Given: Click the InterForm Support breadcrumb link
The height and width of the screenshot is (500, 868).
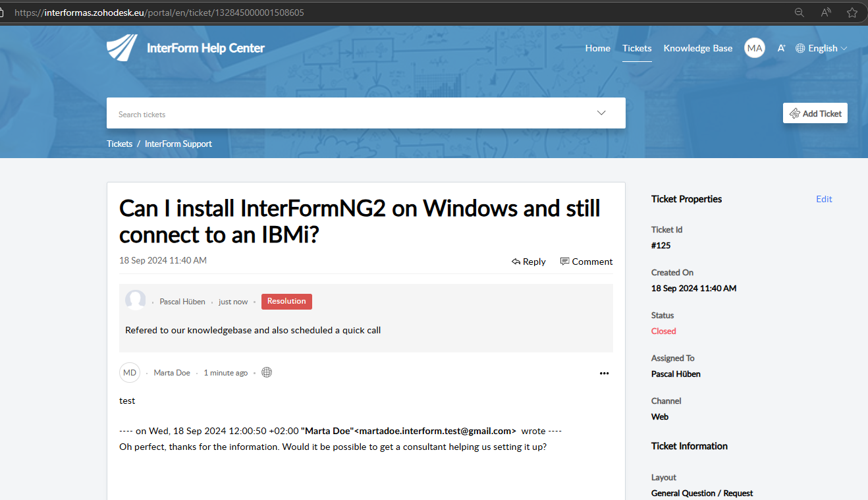Looking at the screenshot, I should pyautogui.click(x=178, y=144).
